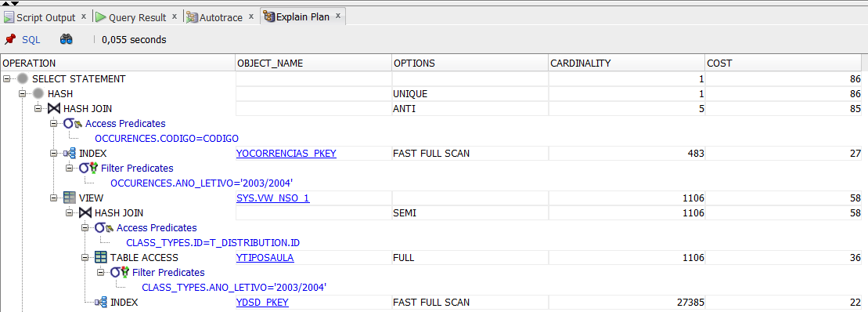Viewport: 868px width, 312px height.
Task: Click the HASH JOIN SEMI bowtie icon
Action: [85, 212]
